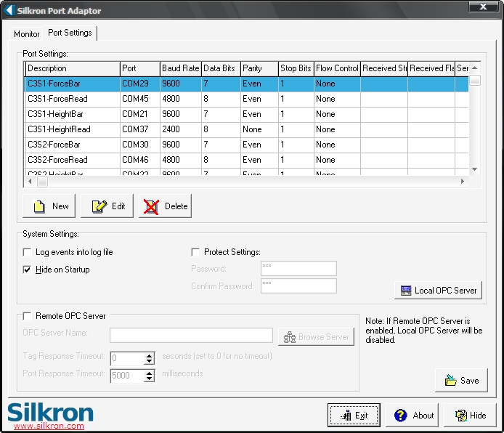This screenshot has height=433, width=504.
Task: Click the red X Delete icon
Action: [x=151, y=206]
